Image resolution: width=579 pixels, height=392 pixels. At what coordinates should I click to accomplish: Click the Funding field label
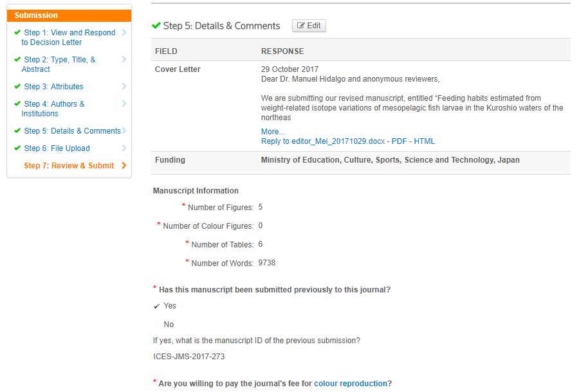(170, 160)
